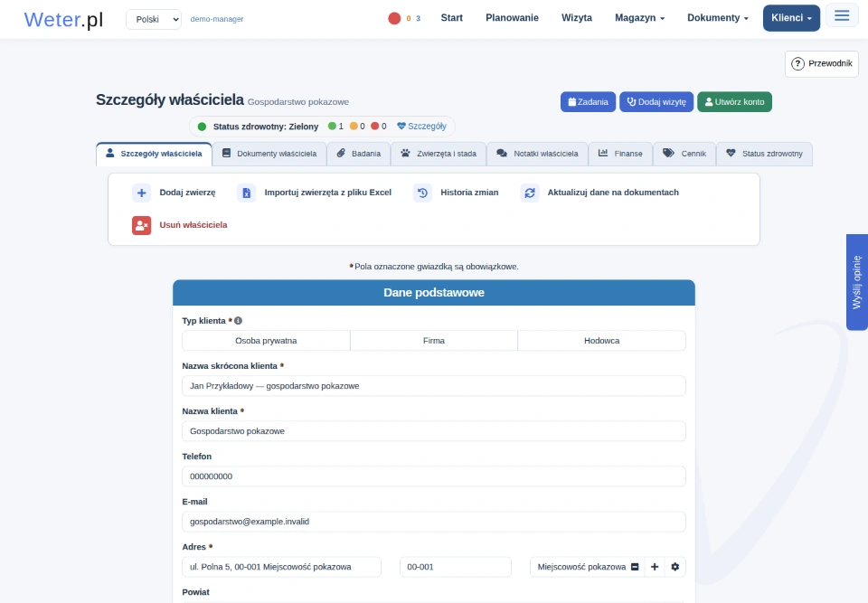Viewport: 868px width, 603px height.
Task: Go to Start in the navigation
Action: (452, 18)
